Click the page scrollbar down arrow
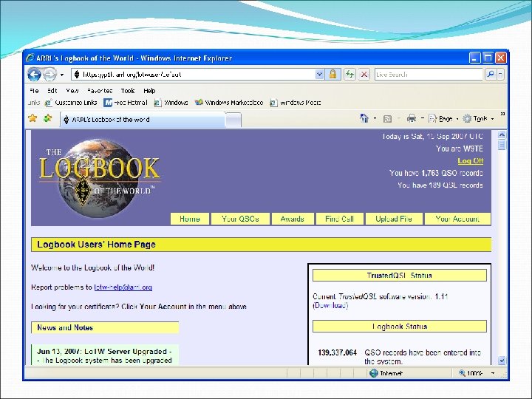 (502, 360)
